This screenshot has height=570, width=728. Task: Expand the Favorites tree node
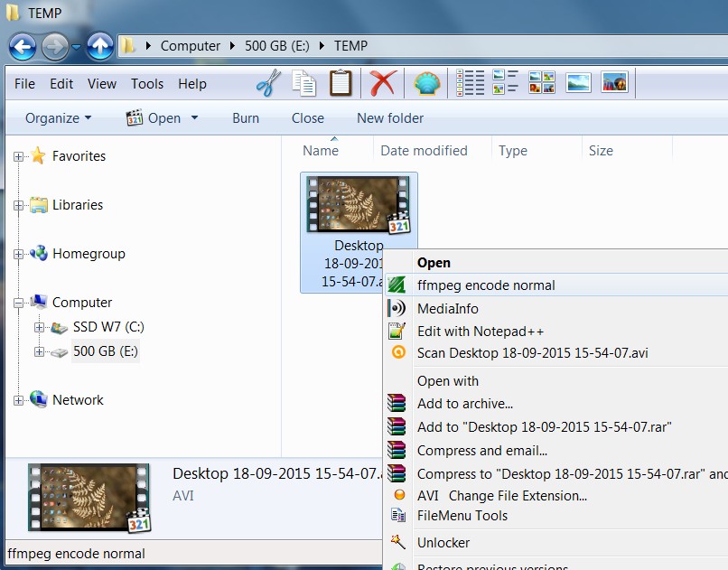pyautogui.click(x=18, y=157)
